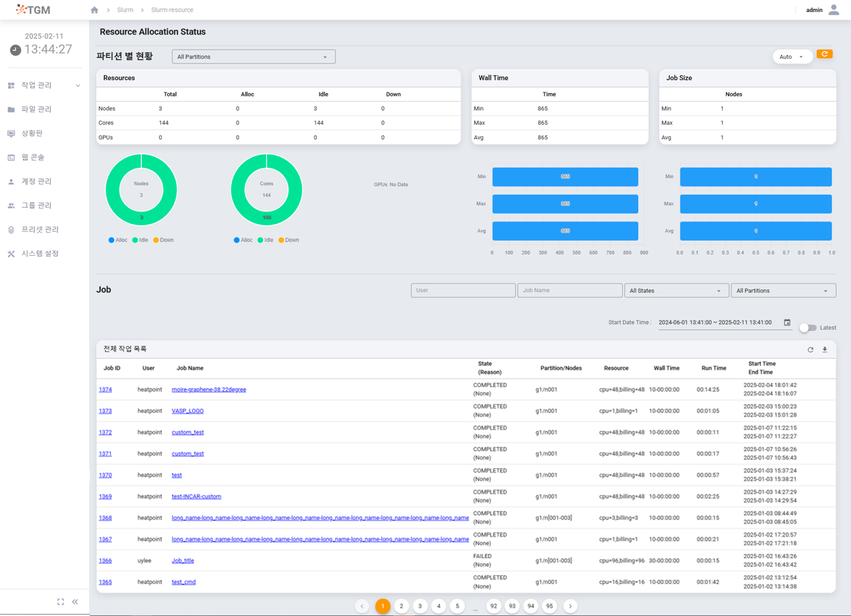Toggle the Latest switch
Image resolution: width=851 pixels, height=616 pixels.
tap(807, 328)
